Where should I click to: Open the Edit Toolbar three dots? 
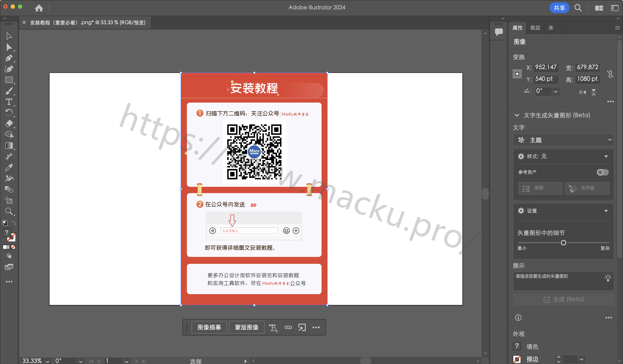click(9, 282)
